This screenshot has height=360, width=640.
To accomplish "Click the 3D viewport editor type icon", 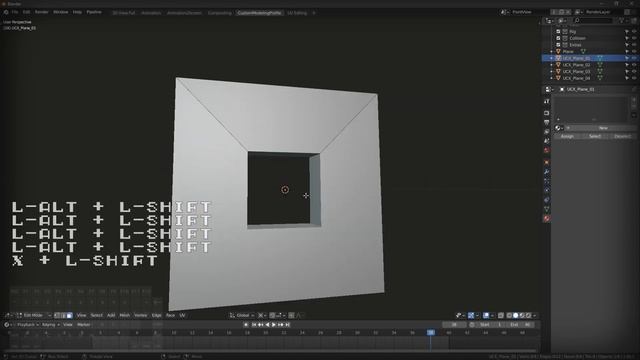I will [8, 315].
